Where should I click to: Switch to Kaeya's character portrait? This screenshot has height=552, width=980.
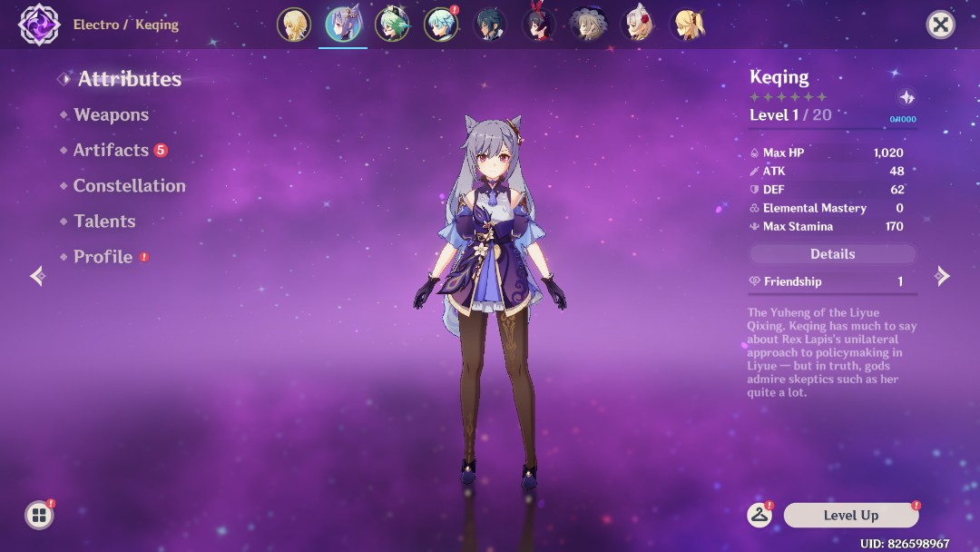tap(490, 25)
